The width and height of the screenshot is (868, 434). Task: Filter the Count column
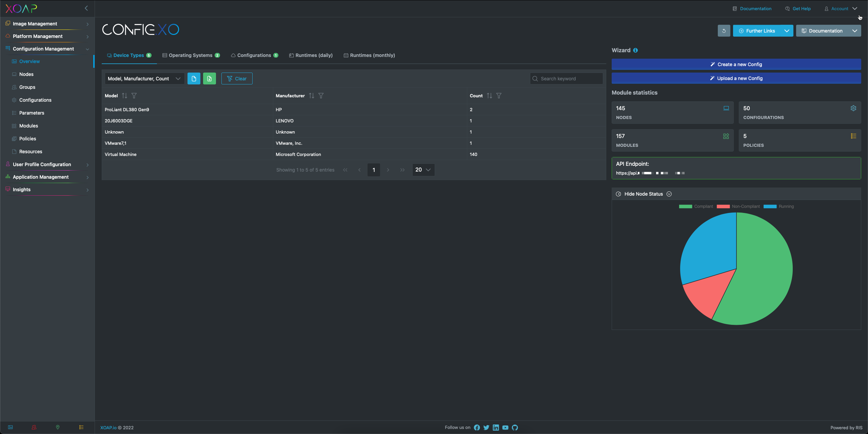(499, 96)
